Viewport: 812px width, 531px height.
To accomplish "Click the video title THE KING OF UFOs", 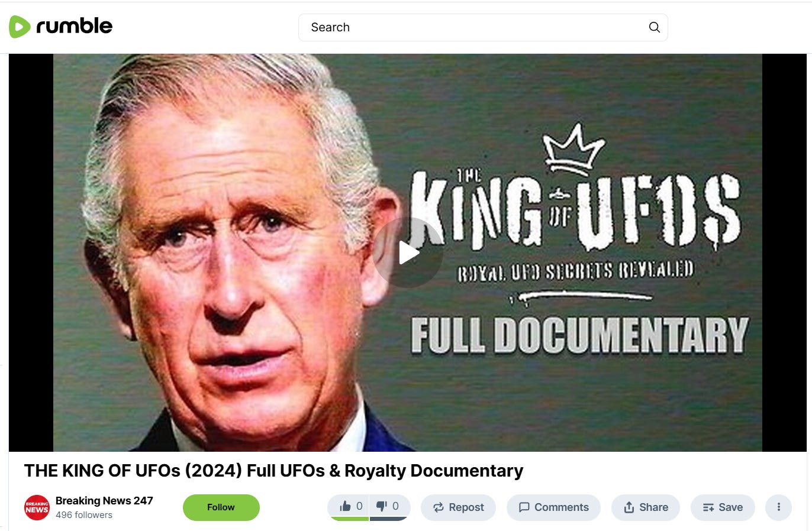I will 273,471.
